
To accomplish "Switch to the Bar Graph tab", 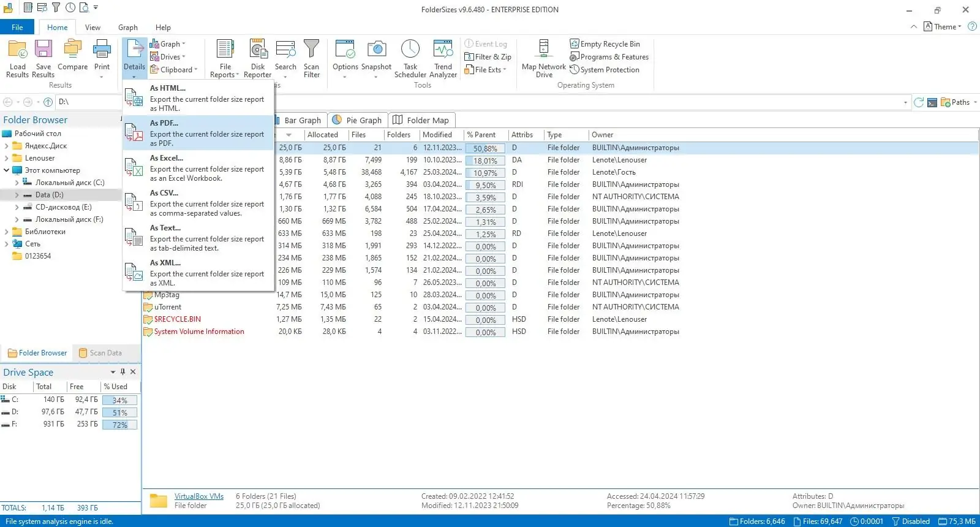I will point(301,120).
